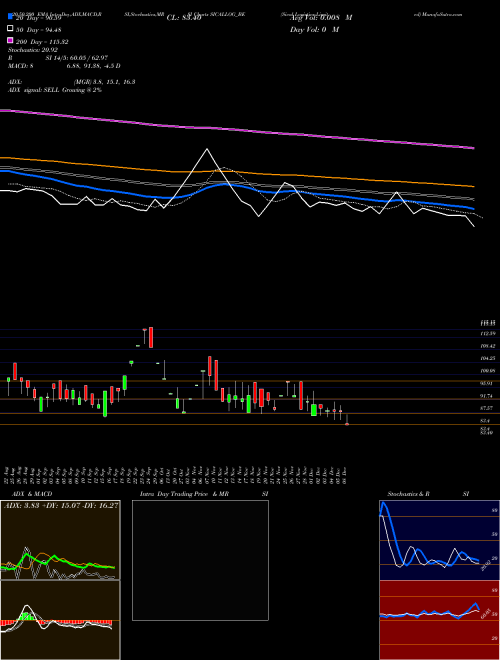This screenshot has height=660, width=500.
Task: Click the 'Stochastics & R' panel title
Action: click(409, 494)
